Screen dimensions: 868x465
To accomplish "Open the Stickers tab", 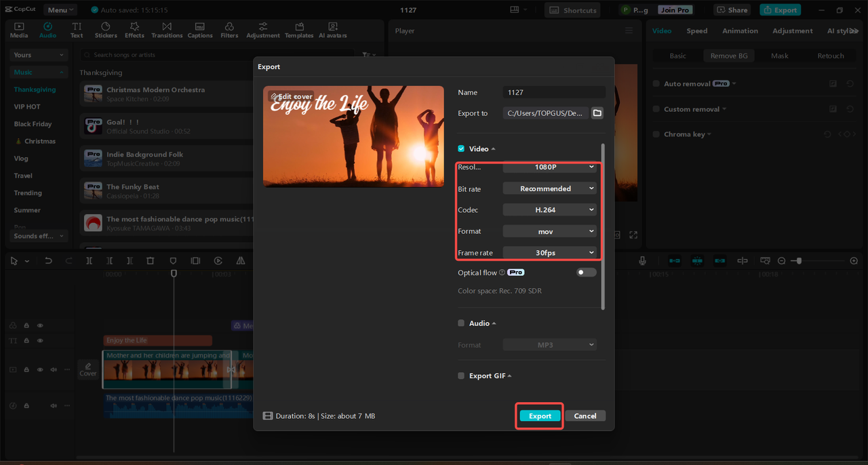I will click(x=106, y=30).
